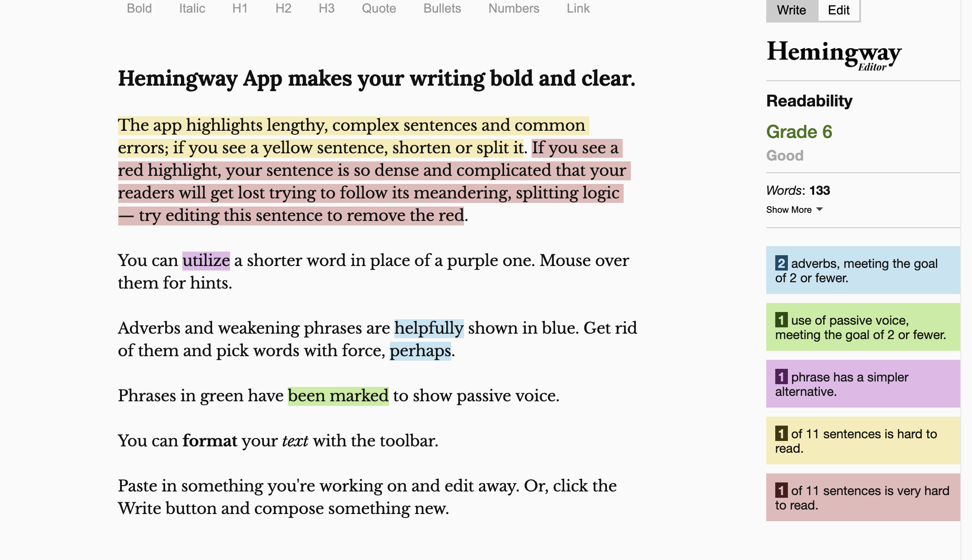Toggle the Bullets formatting option
This screenshot has height=560, width=972.
(x=442, y=9)
